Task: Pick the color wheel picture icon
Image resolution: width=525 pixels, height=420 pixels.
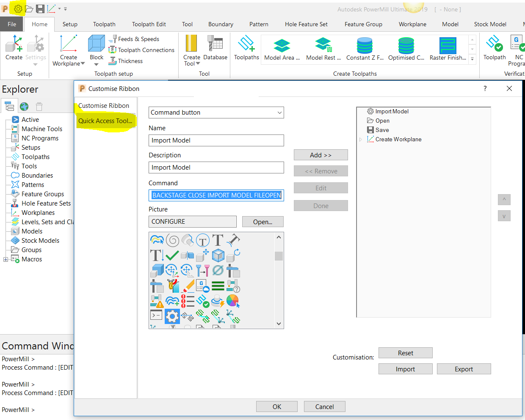Action: pos(233,301)
